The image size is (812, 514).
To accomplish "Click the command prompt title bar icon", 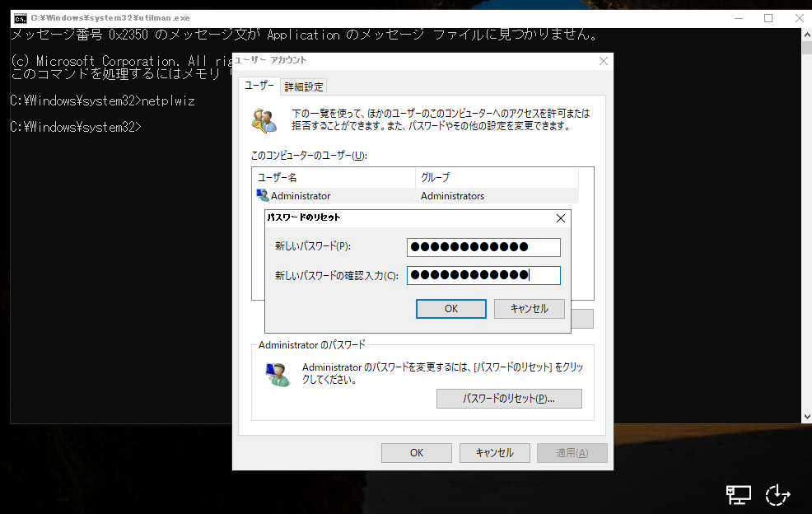I will click(x=21, y=18).
